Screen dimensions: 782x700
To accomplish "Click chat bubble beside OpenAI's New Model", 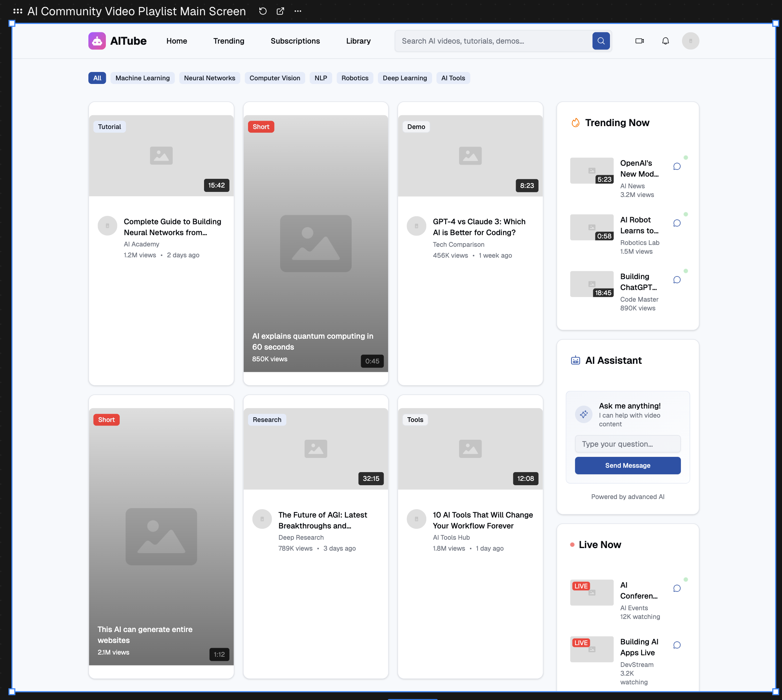I will (677, 166).
